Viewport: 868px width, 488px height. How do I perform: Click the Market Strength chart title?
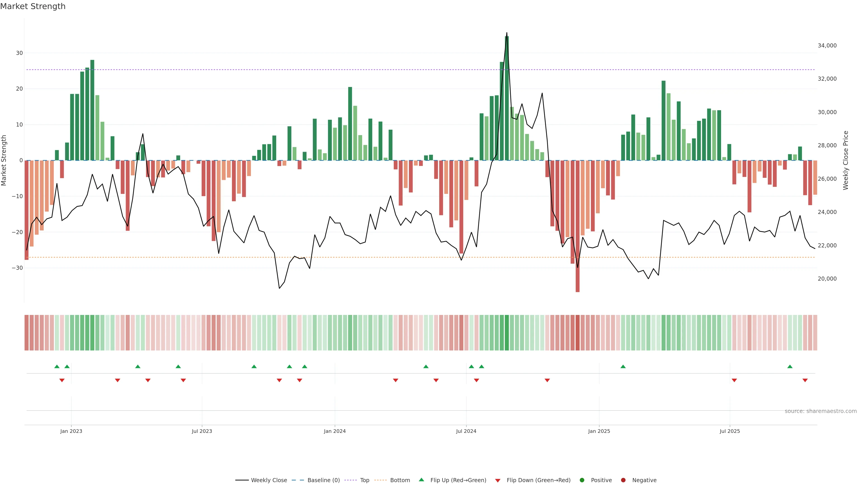click(33, 6)
